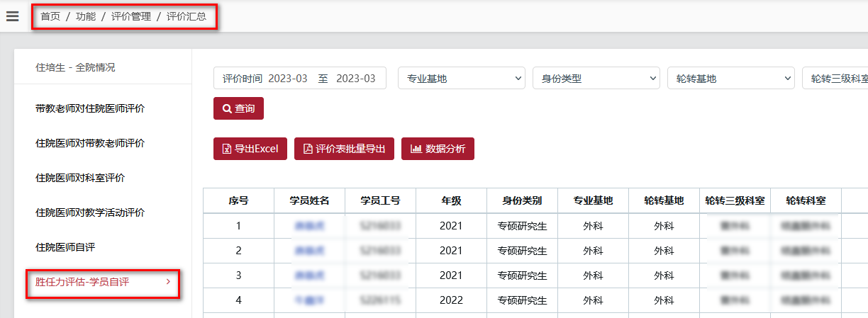Click 年级 cell 2022 in row 4

click(451, 300)
